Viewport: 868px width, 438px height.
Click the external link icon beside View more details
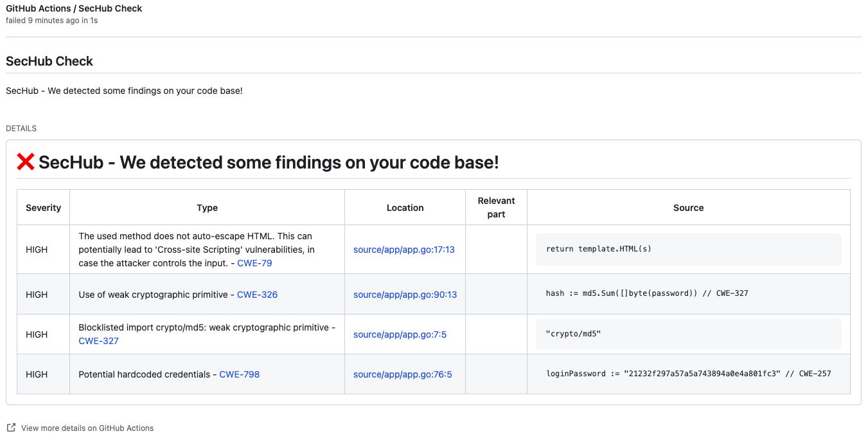[11, 428]
